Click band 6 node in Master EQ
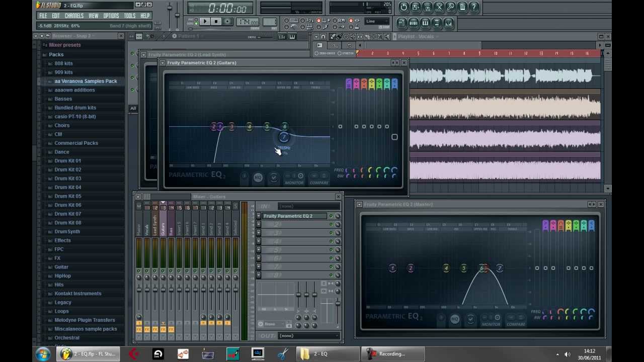The image size is (644, 362). pos(482,268)
